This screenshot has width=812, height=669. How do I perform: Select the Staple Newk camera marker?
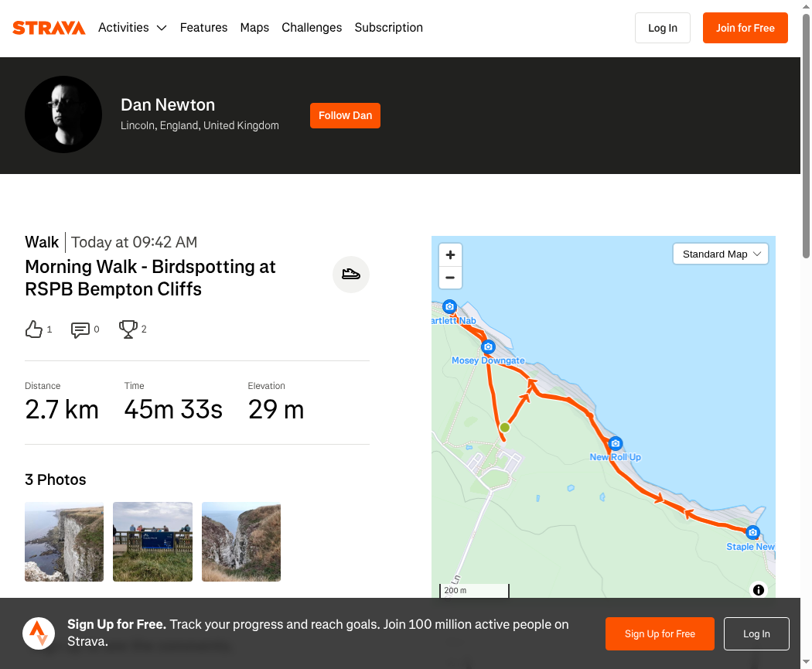pyautogui.click(x=752, y=532)
